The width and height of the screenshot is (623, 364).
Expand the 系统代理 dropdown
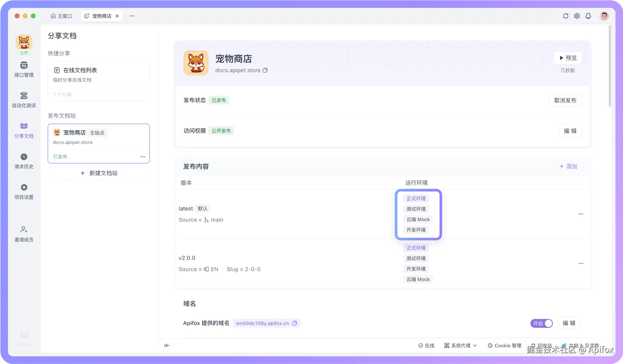click(460, 346)
